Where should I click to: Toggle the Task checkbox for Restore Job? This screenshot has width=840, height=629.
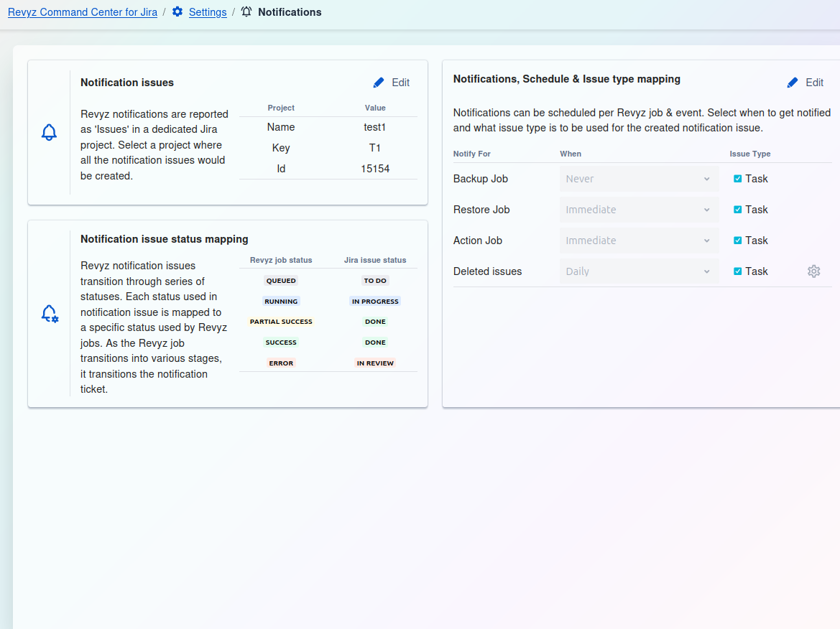pyautogui.click(x=737, y=210)
